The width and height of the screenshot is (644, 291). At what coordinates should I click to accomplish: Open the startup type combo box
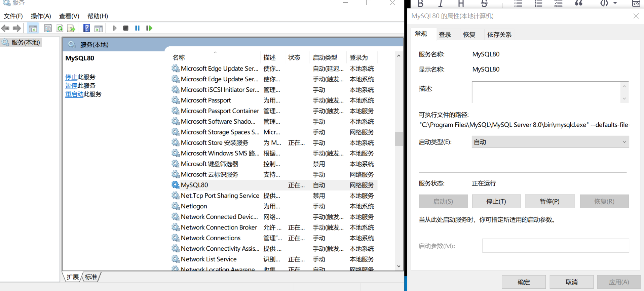point(550,142)
